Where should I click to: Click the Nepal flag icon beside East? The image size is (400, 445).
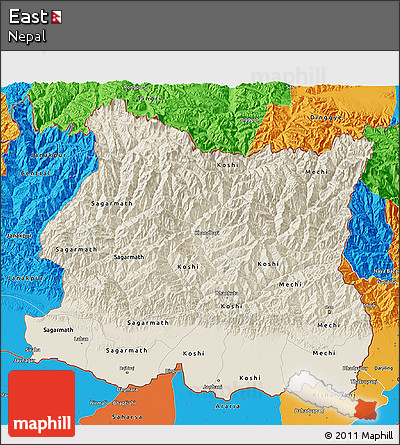click(56, 17)
